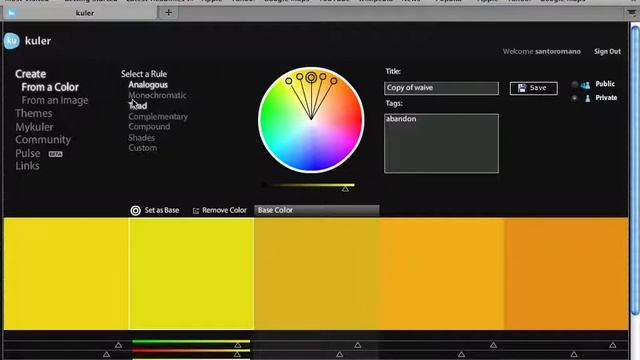640x360 pixels.
Task: Click Sign Out
Action: pyautogui.click(x=607, y=51)
